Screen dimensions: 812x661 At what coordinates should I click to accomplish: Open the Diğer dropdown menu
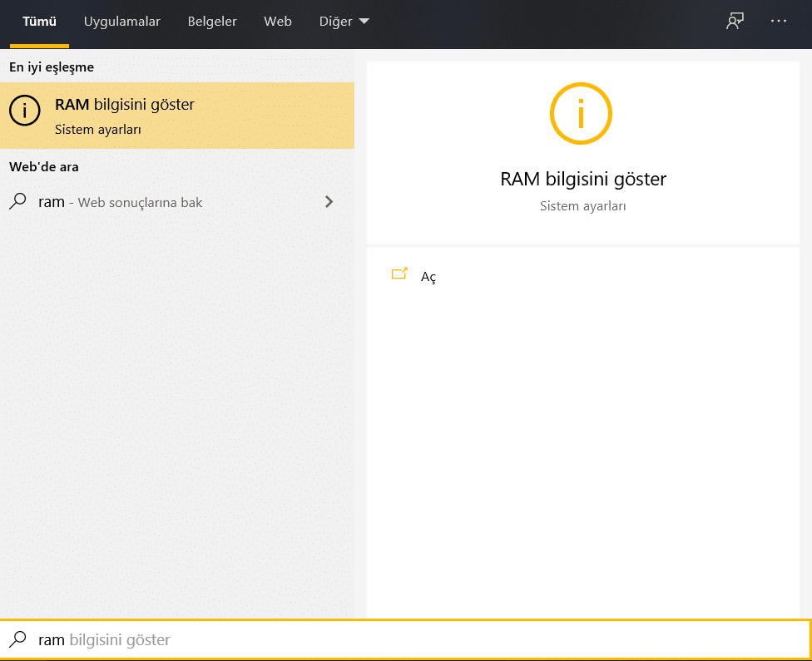tap(344, 21)
